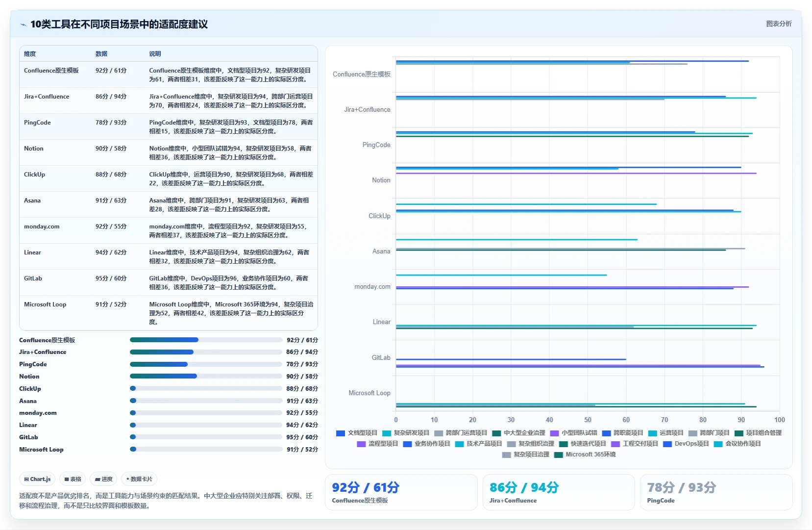Click the page title 10类工具在不同项目场景中的适配度建议
This screenshot has width=812, height=530.
click(x=119, y=25)
